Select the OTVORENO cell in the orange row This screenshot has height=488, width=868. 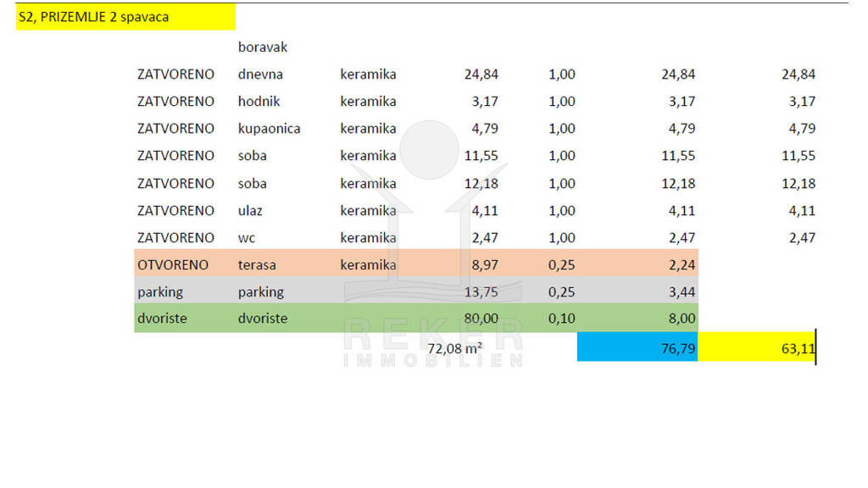point(172,265)
